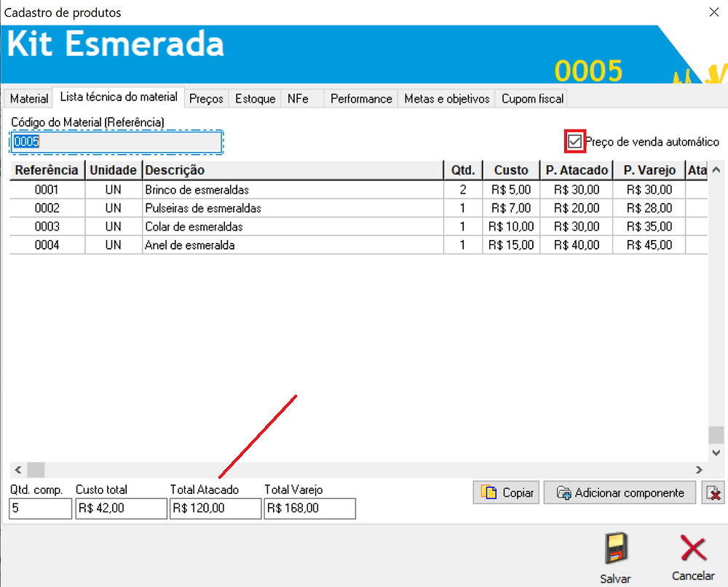Click reference cell 0001
The height and width of the screenshot is (587, 728).
(x=47, y=190)
